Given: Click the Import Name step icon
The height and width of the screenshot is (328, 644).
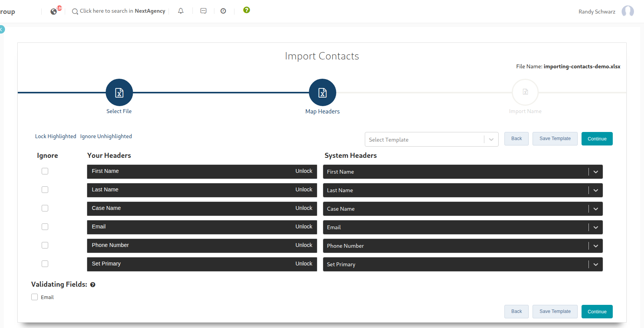Looking at the screenshot, I should pos(525,92).
